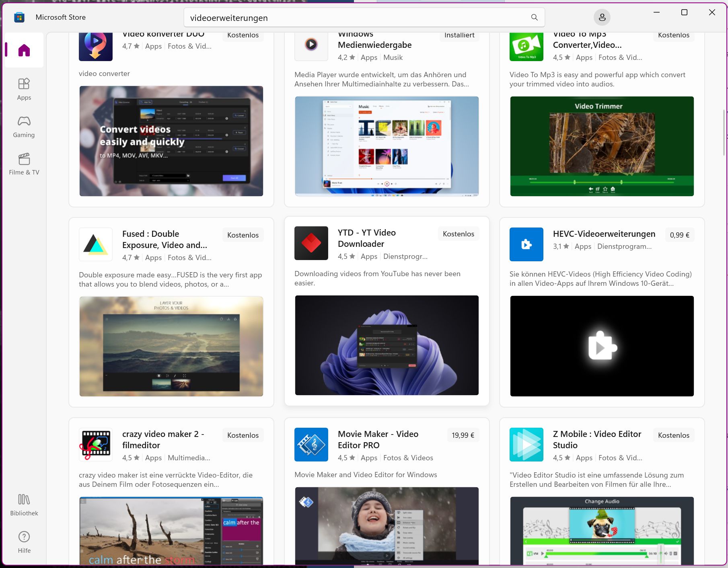The height and width of the screenshot is (568, 728).
Task: Open the Gaming section in sidebar
Action: click(x=24, y=127)
